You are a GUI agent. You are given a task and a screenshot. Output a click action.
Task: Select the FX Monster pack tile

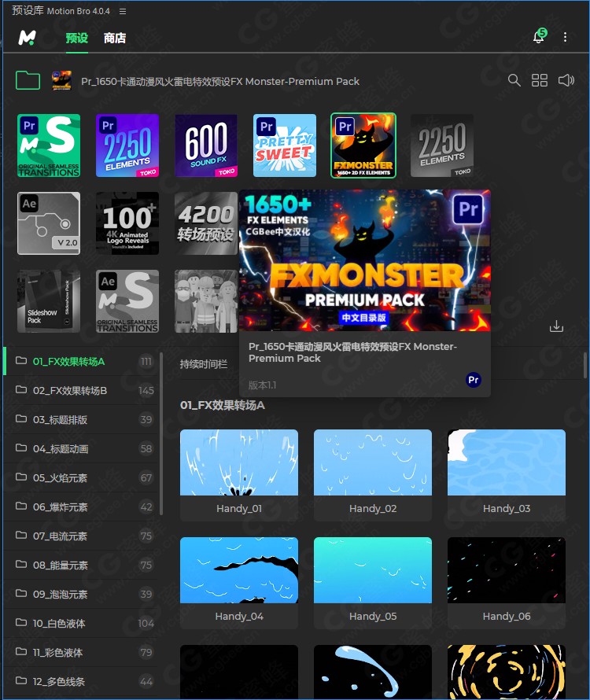pos(363,146)
